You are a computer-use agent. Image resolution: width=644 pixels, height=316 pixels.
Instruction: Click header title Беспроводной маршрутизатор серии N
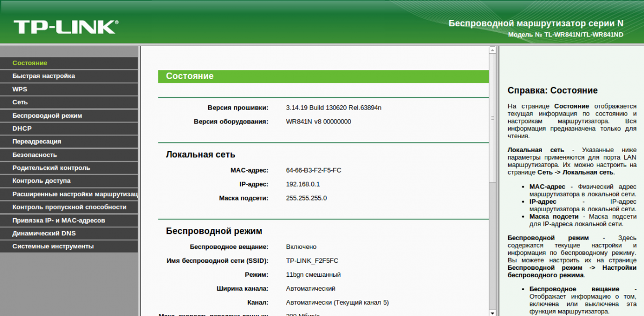tap(536, 23)
